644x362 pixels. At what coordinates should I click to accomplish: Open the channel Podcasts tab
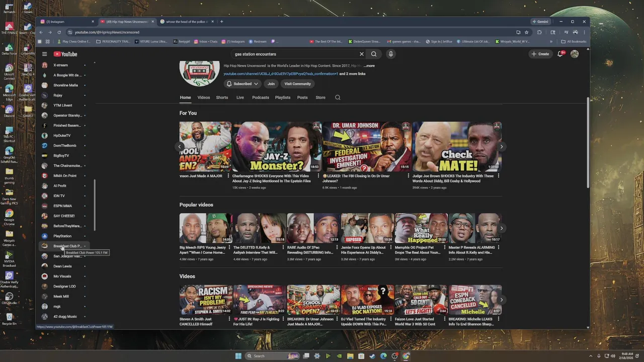click(x=261, y=98)
